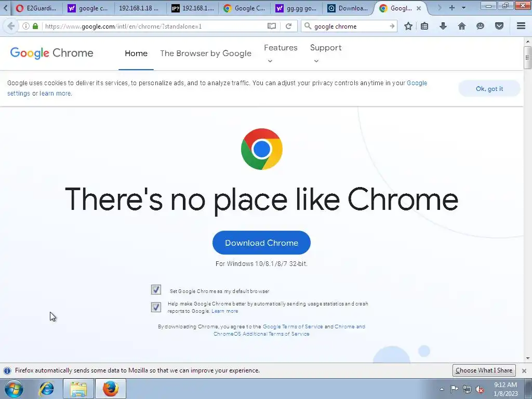Open Chrome and ChromeOS Additional Terms link
This screenshot has width=532, height=399.
click(289, 330)
